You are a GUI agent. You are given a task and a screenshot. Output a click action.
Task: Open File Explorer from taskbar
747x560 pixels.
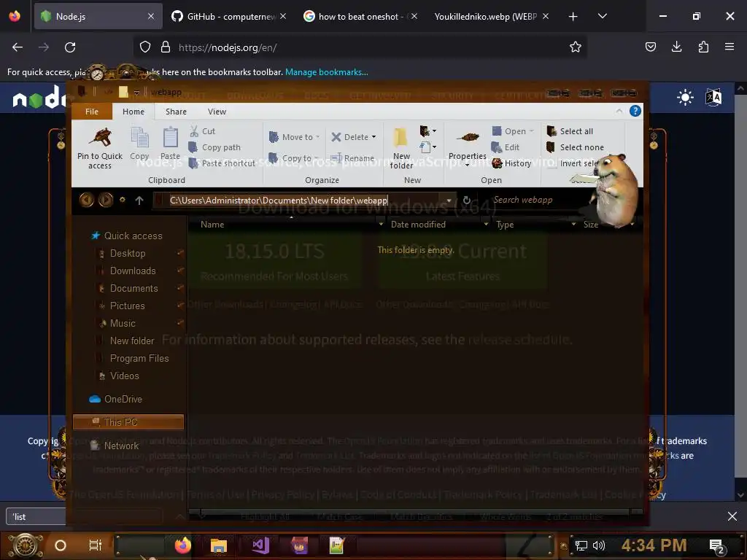[x=219, y=545]
